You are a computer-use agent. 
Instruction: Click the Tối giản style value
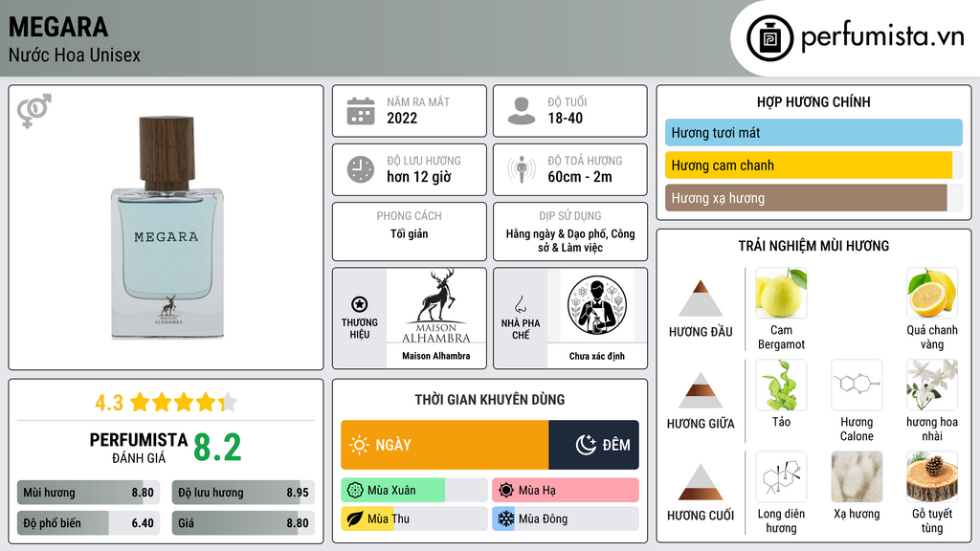click(x=410, y=233)
